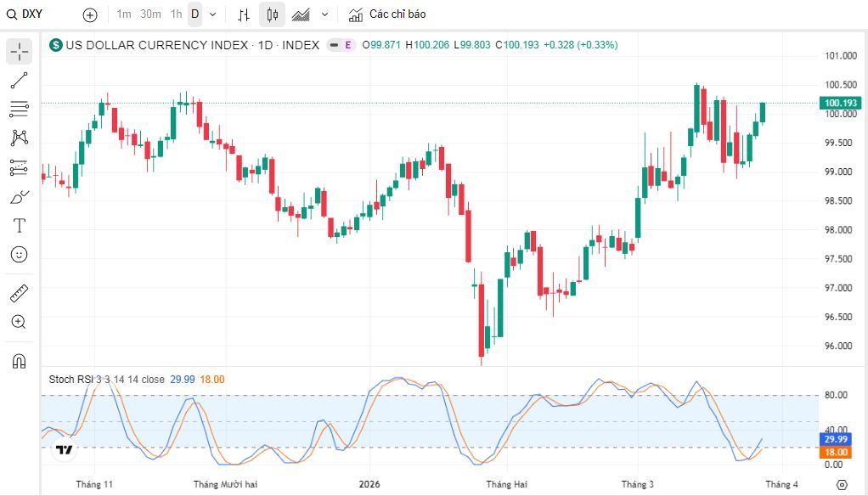Activate the zoom in tool
Screen dimensions: 868x496
pyautogui.click(x=20, y=322)
